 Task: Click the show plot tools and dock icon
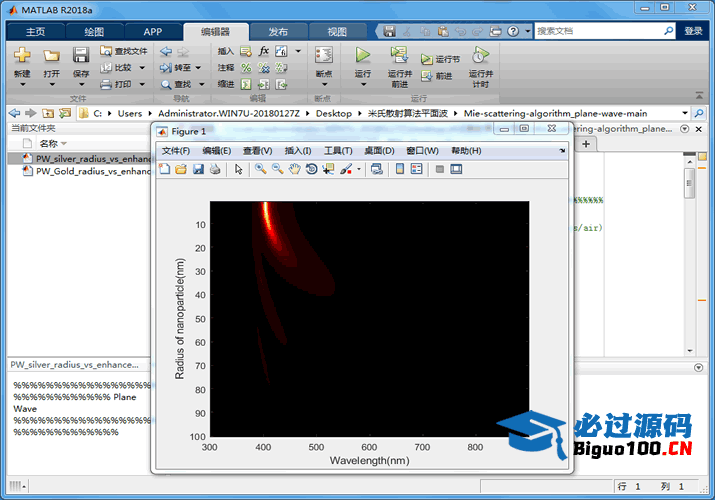click(x=456, y=169)
